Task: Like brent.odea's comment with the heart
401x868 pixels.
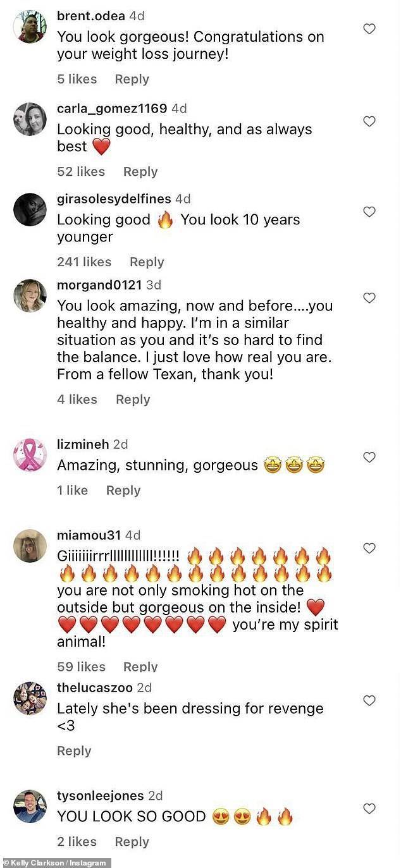Action: click(369, 28)
